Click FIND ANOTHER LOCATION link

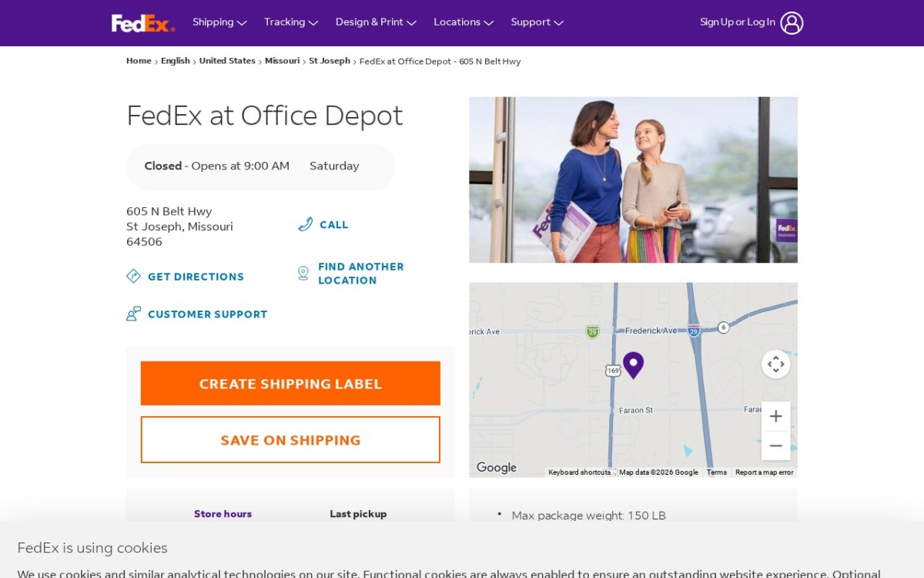[361, 274]
